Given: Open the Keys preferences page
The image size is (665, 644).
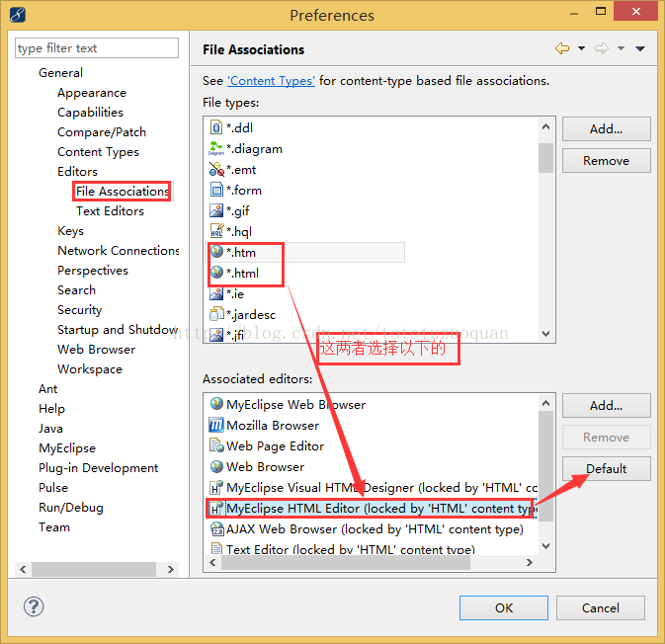Looking at the screenshot, I should (70, 231).
